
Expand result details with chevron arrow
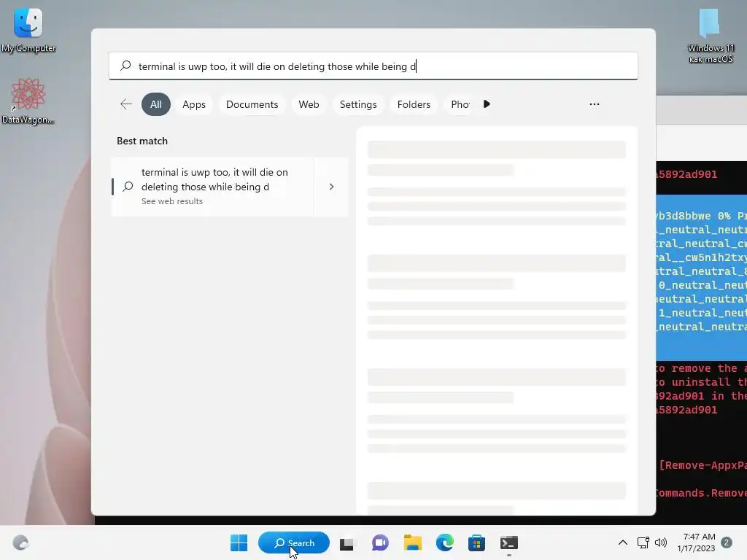332,186
